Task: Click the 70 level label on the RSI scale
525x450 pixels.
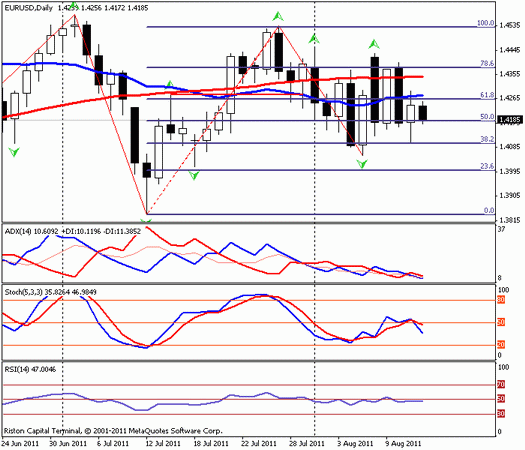Action: pos(501,385)
